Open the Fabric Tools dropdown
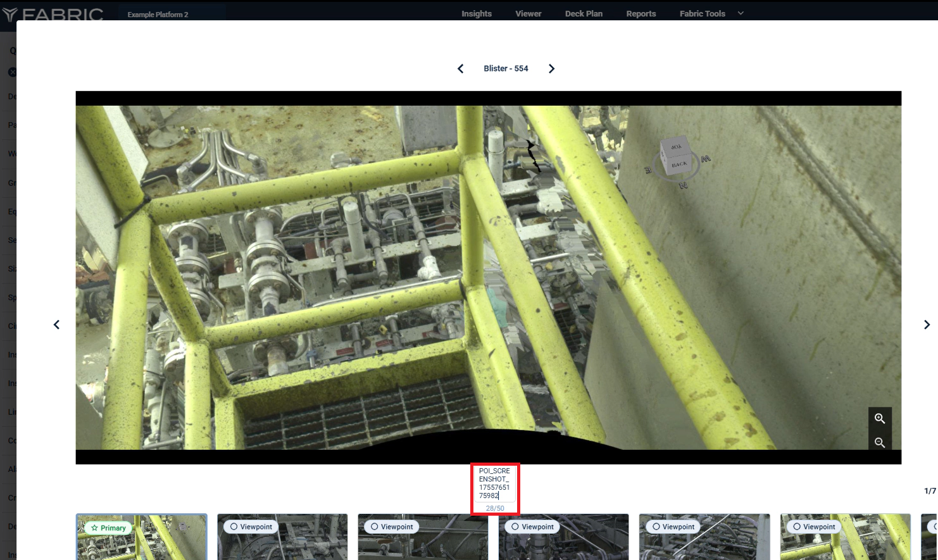This screenshot has height=560, width=938. [x=711, y=13]
